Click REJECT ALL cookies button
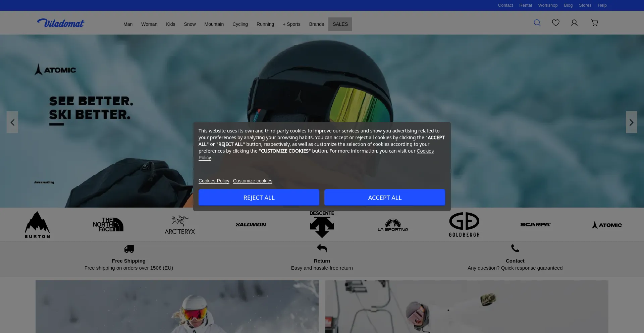The width and height of the screenshot is (644, 333). (259, 198)
